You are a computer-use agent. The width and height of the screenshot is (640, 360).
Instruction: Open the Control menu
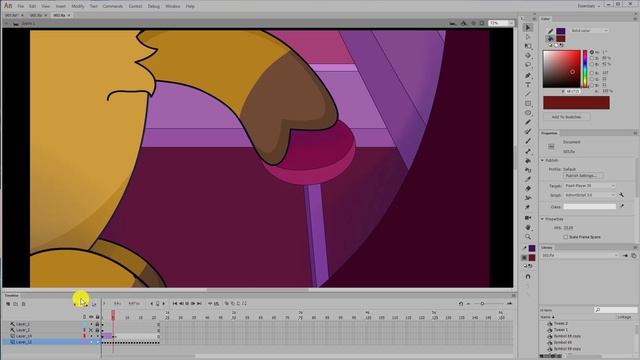135,7
